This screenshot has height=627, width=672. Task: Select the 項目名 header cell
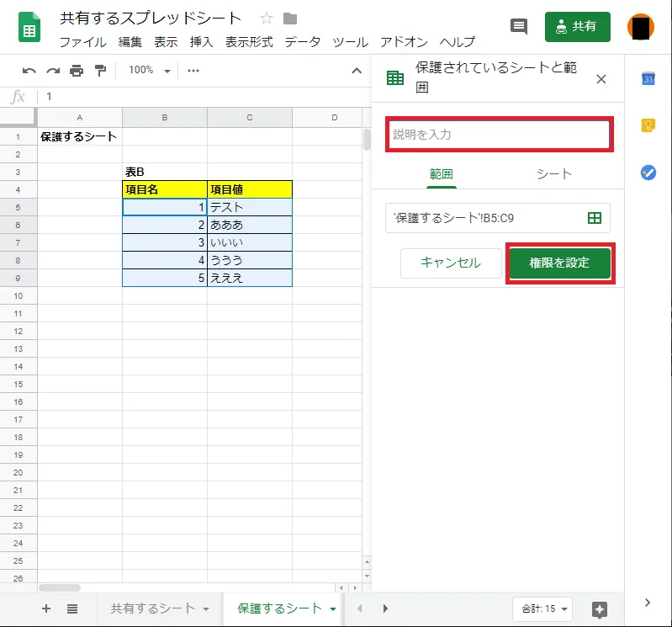click(x=165, y=189)
